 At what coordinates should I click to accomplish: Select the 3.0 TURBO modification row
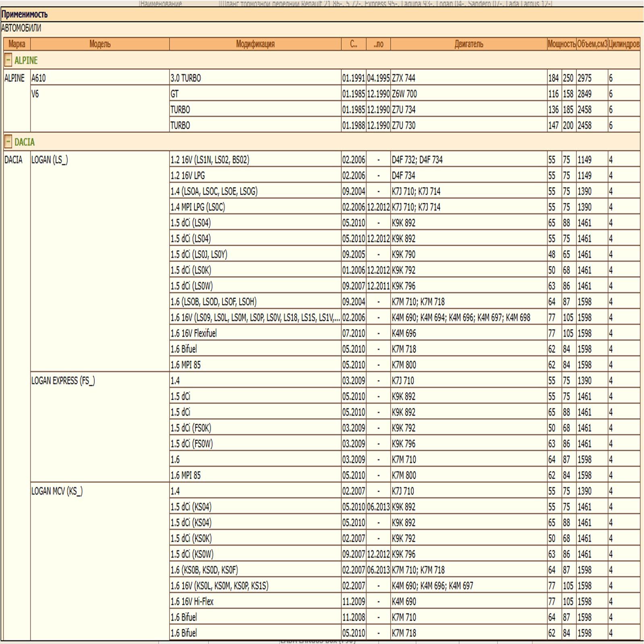pyautogui.click(x=186, y=78)
